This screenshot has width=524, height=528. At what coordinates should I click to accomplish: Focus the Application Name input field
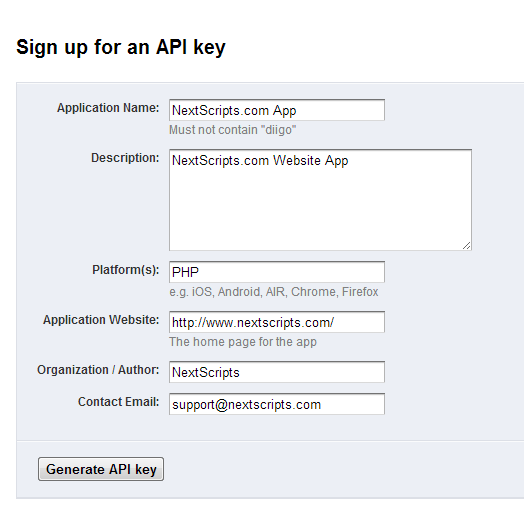click(277, 110)
